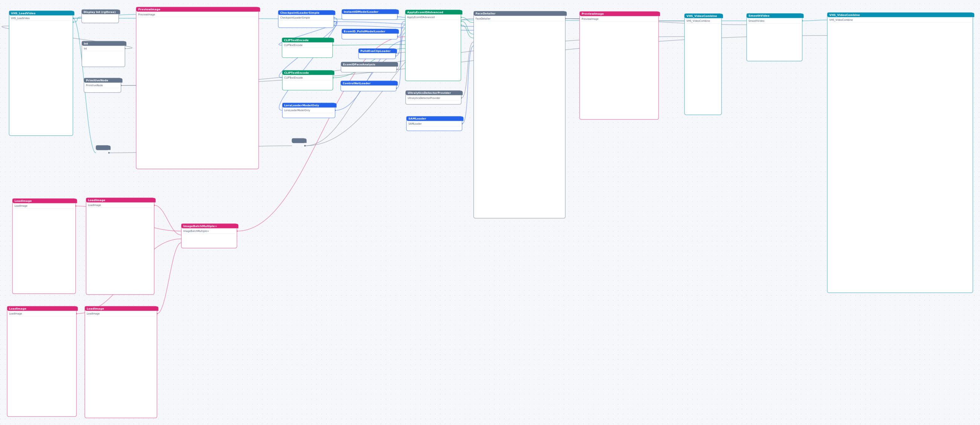Click the SmoothVideo node header
Viewport: 980px width, 425px height.
[775, 15]
